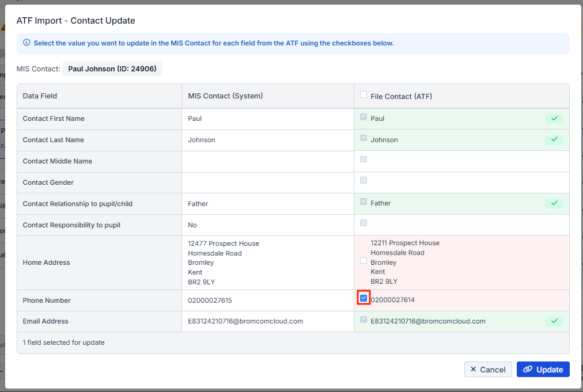Click the green tick badge in the email row
Screen dimensions: 583x392
click(554, 321)
